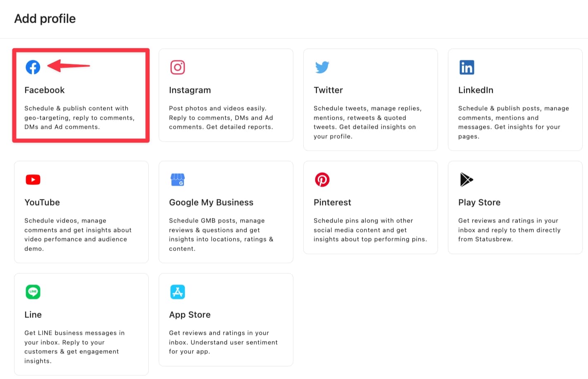The image size is (588, 379).
Task: Click the LinkedIn logo icon
Action: 467,67
